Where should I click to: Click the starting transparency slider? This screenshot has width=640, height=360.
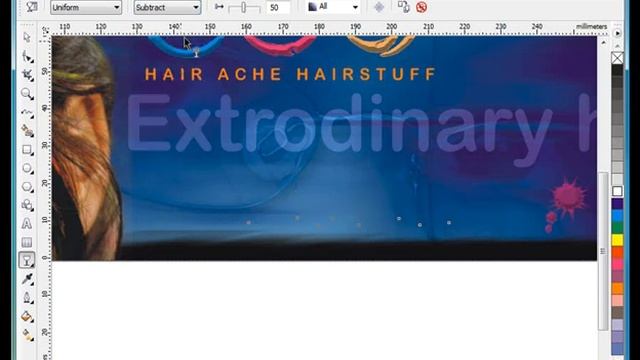click(244, 7)
